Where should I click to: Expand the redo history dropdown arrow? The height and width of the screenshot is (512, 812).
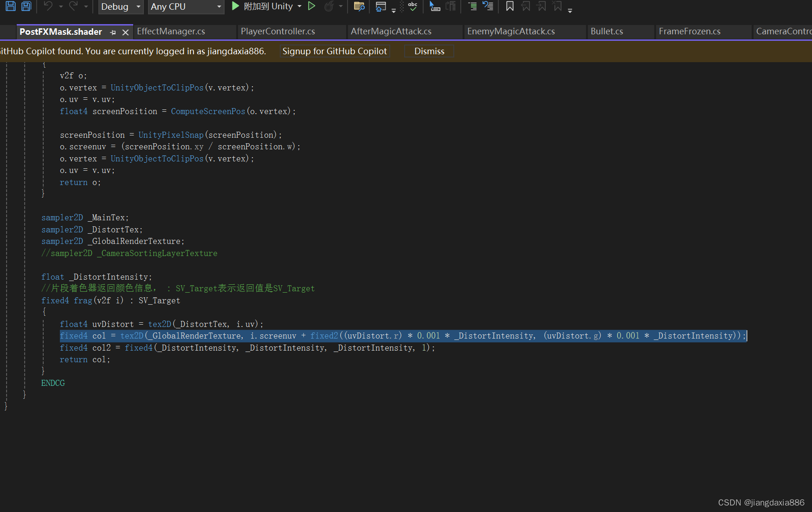[86, 6]
